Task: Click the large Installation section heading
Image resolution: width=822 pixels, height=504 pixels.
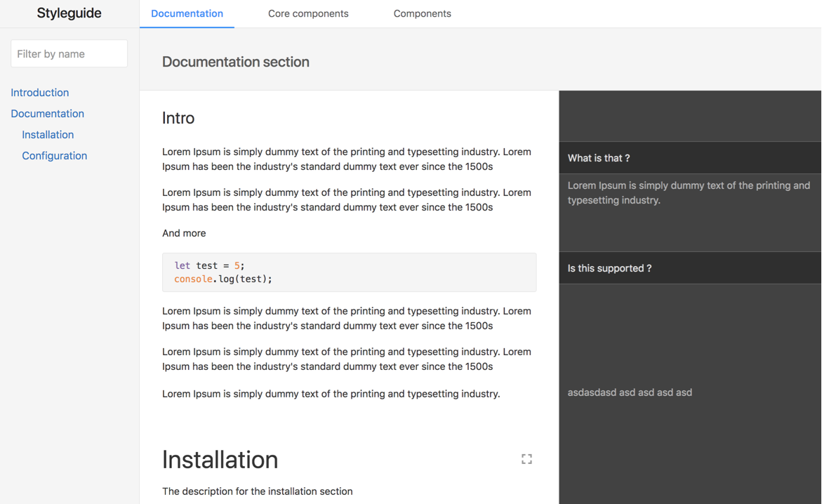Action: click(220, 460)
